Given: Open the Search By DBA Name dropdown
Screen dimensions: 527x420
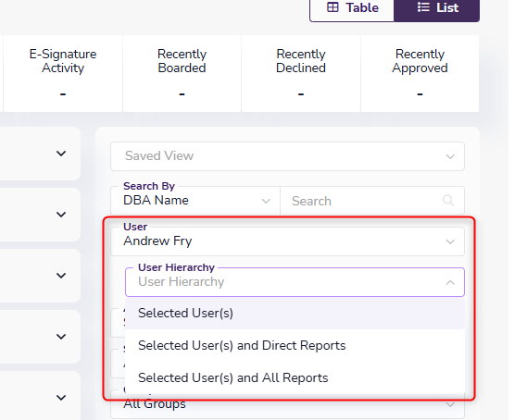Looking at the screenshot, I should pyautogui.click(x=195, y=201).
